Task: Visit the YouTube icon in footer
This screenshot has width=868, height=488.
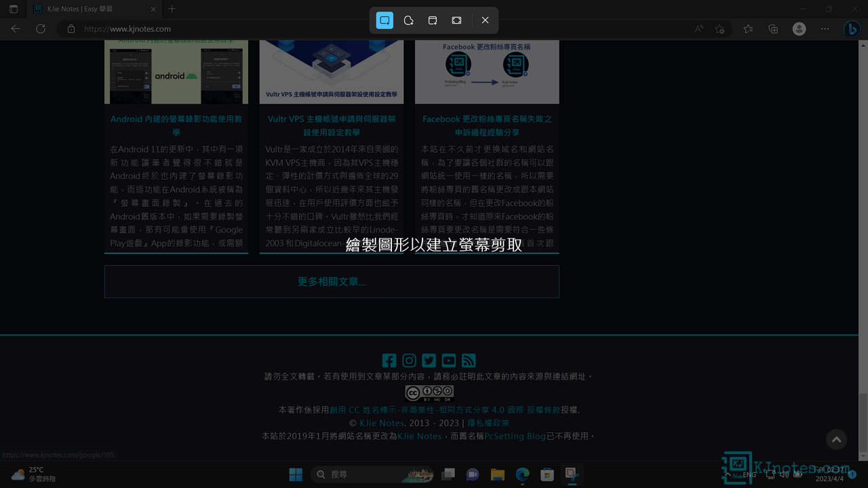Action: coord(449,361)
